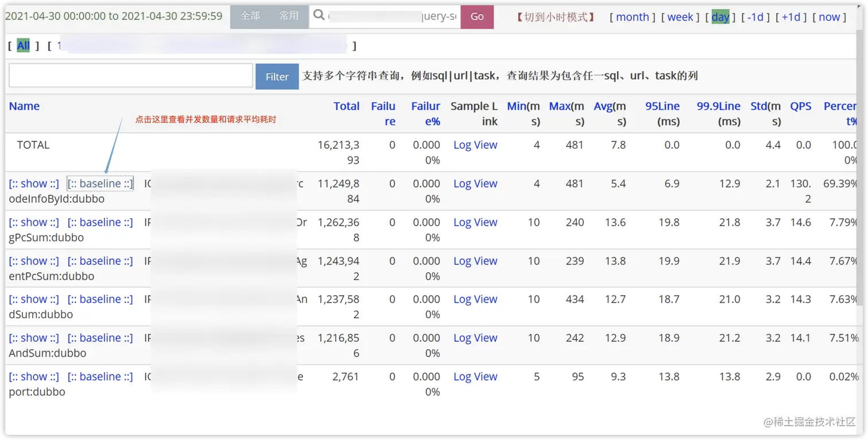Click total count 1,262,368
This screenshot has width=868, height=440.
tap(339, 230)
